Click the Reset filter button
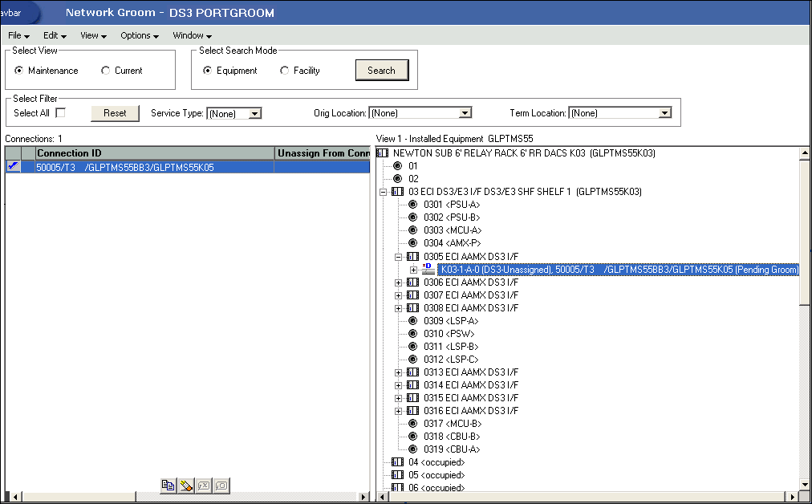This screenshot has height=504, width=812. (x=114, y=113)
